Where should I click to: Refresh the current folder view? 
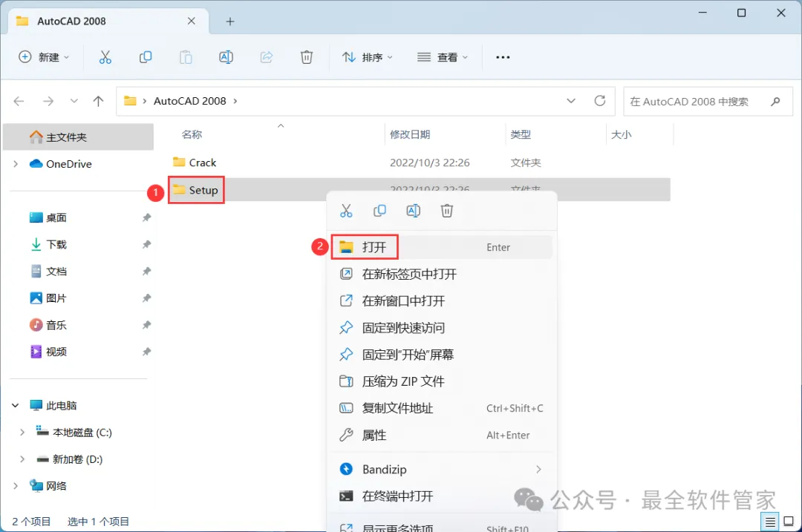pyautogui.click(x=600, y=101)
